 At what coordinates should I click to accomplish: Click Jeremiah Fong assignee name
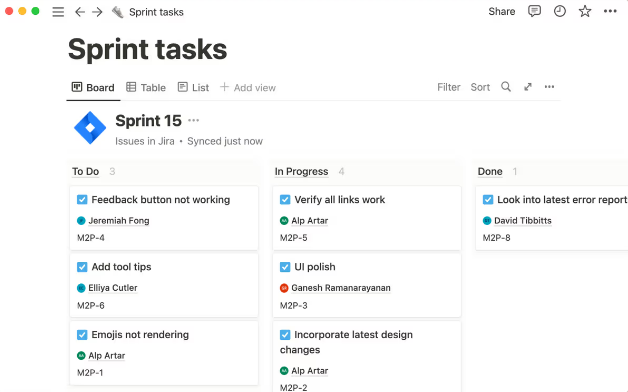pyautogui.click(x=119, y=221)
